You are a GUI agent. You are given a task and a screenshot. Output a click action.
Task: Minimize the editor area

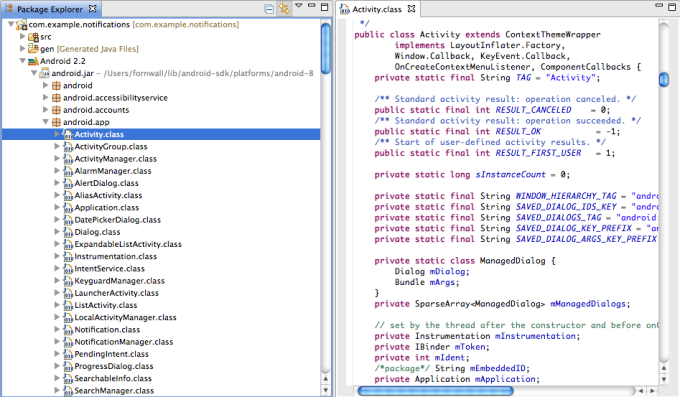tap(659, 6)
